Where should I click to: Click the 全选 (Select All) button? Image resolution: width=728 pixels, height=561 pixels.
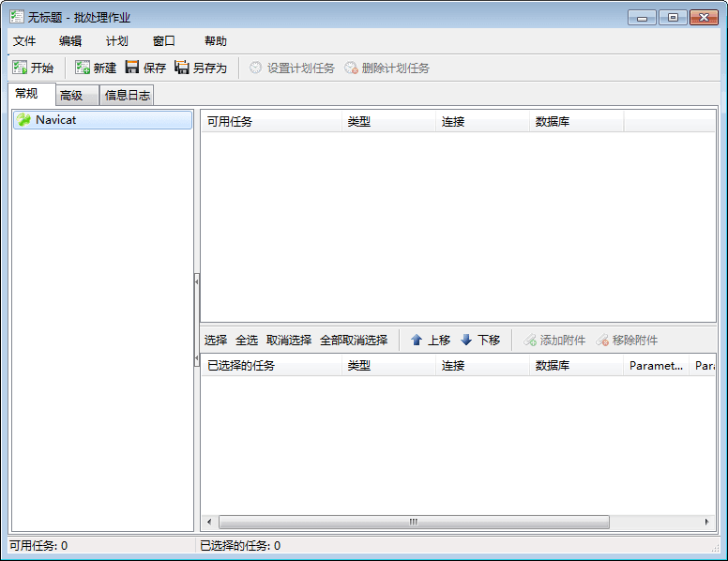247,341
